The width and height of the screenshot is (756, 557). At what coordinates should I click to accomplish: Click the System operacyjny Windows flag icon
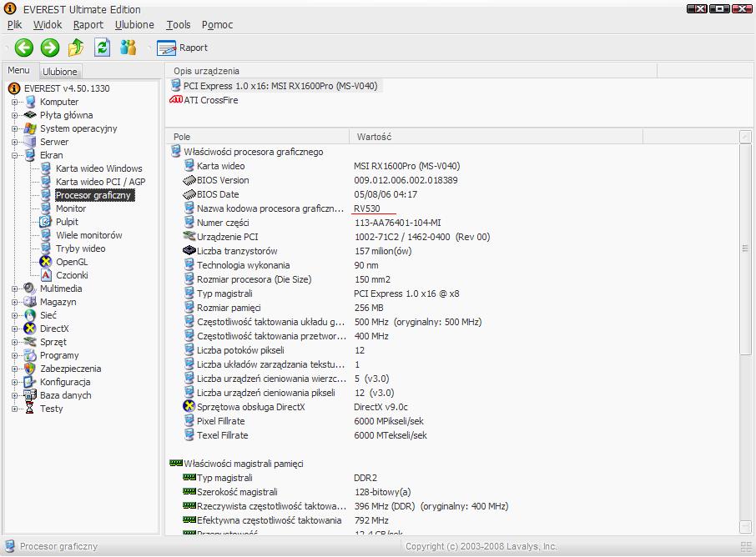point(30,128)
